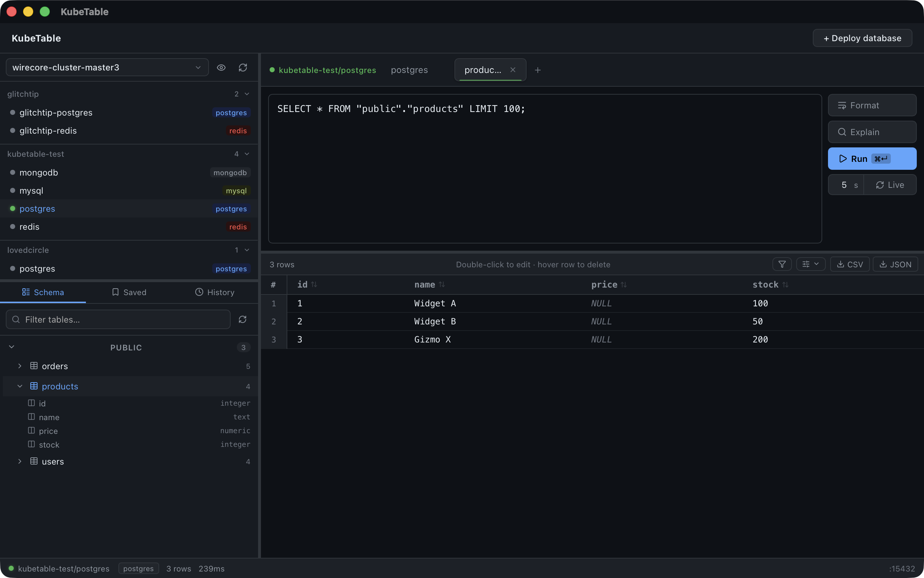Open the results filter funnel
Viewport: 924px width, 578px height.
pyautogui.click(x=782, y=264)
